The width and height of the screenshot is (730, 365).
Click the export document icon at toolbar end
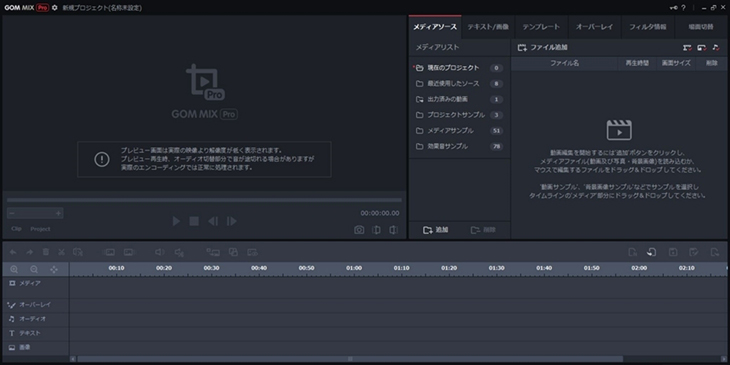tap(715, 252)
